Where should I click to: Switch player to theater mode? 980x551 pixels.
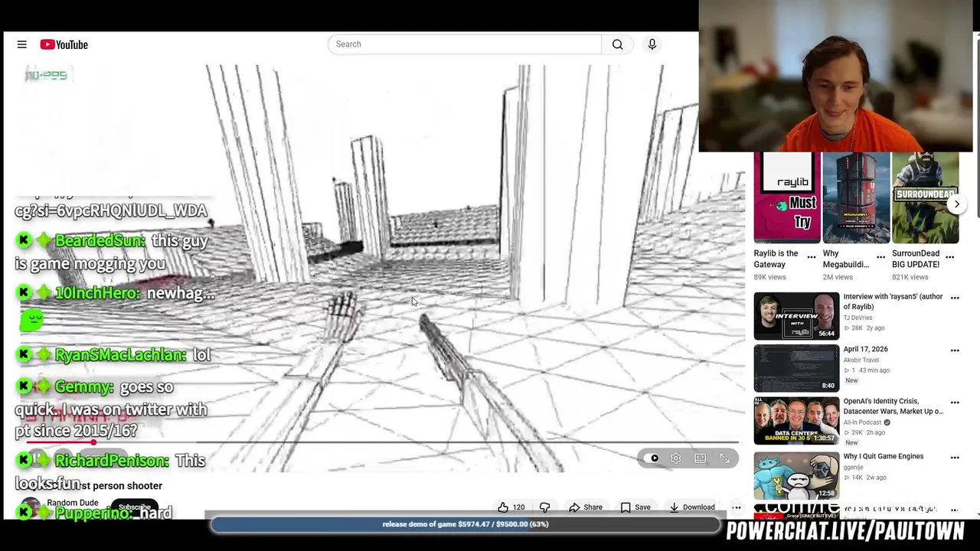coord(701,458)
